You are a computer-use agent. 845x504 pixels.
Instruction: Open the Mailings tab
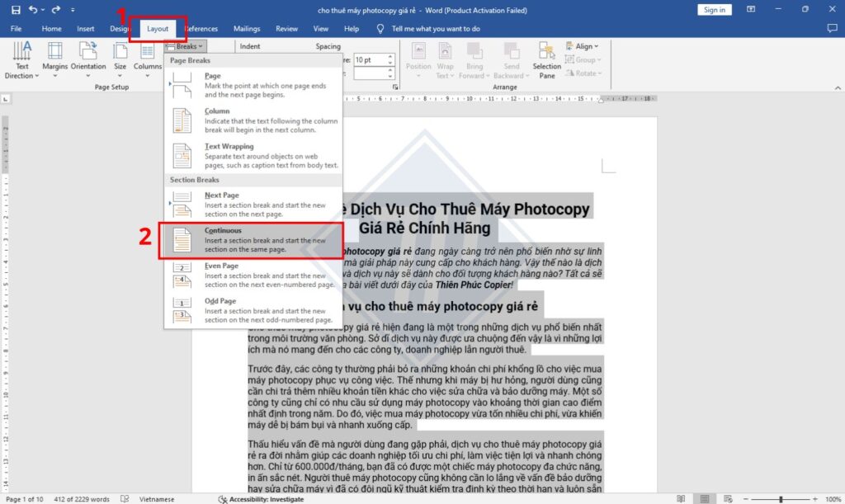(x=246, y=28)
